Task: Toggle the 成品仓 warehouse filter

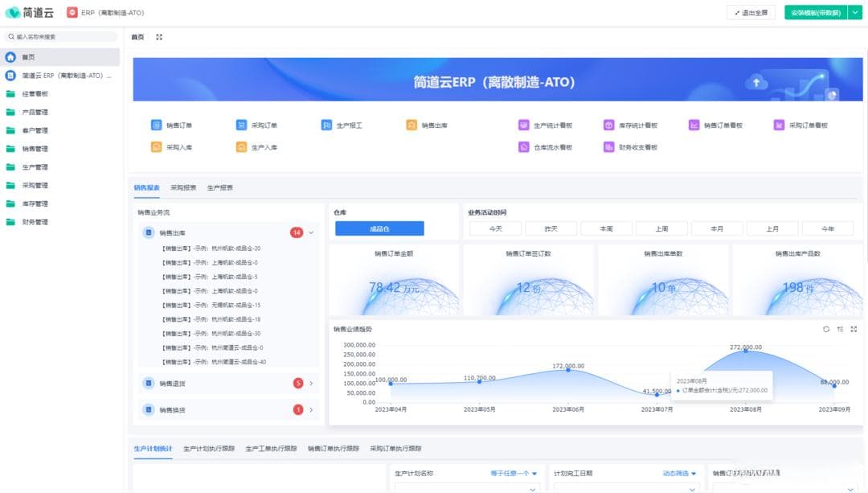Action: 379,228
